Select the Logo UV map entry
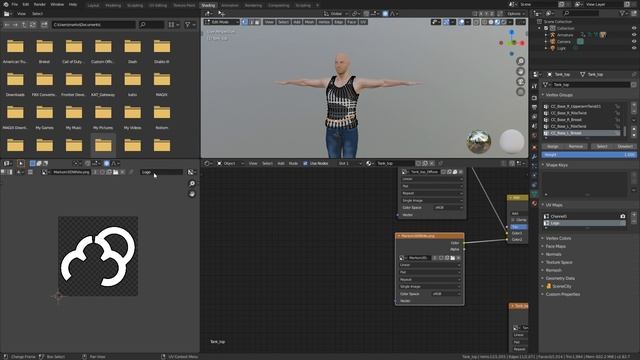The height and width of the screenshot is (360, 640). (x=584, y=223)
